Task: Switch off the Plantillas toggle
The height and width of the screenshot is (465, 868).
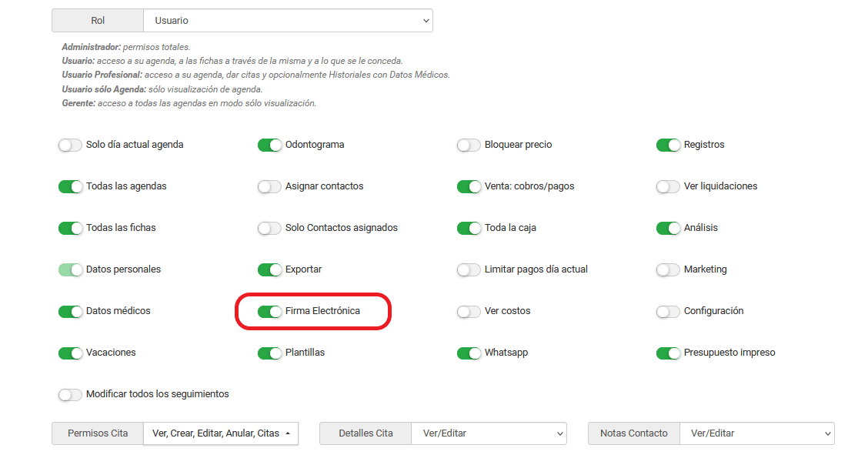Action: coord(269,353)
